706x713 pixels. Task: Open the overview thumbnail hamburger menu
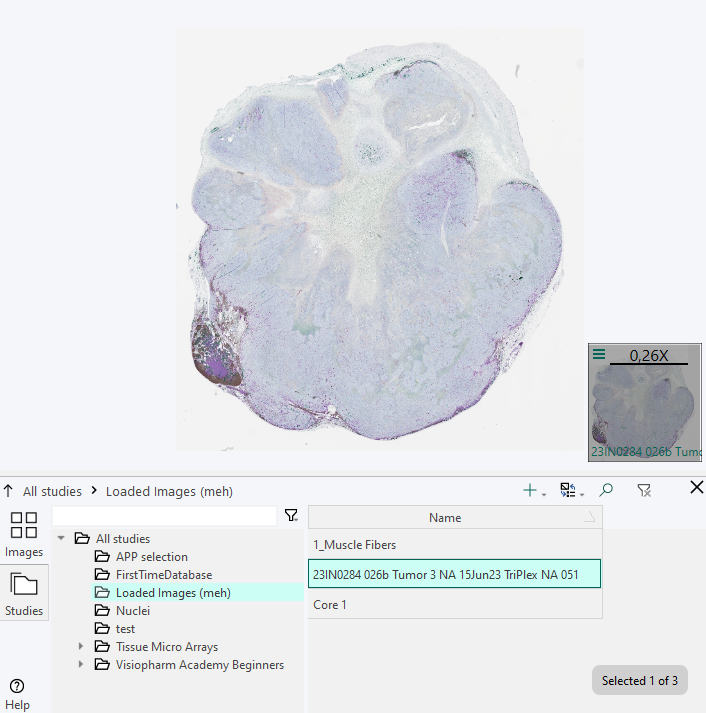(599, 354)
